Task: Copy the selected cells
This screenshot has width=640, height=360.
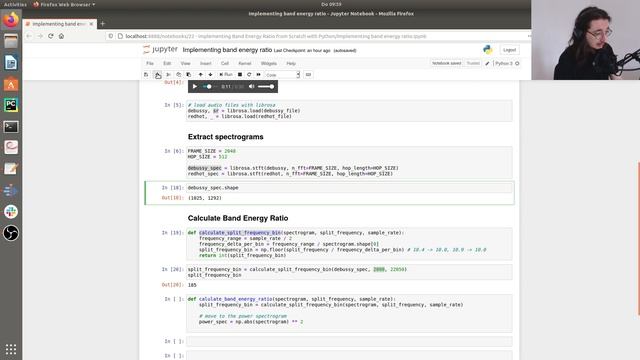Action: 178,75
